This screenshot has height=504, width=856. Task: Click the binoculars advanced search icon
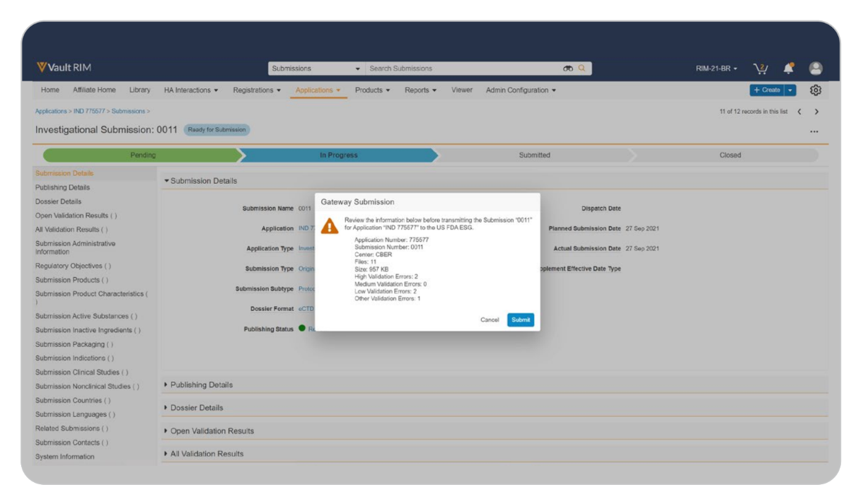coord(567,69)
